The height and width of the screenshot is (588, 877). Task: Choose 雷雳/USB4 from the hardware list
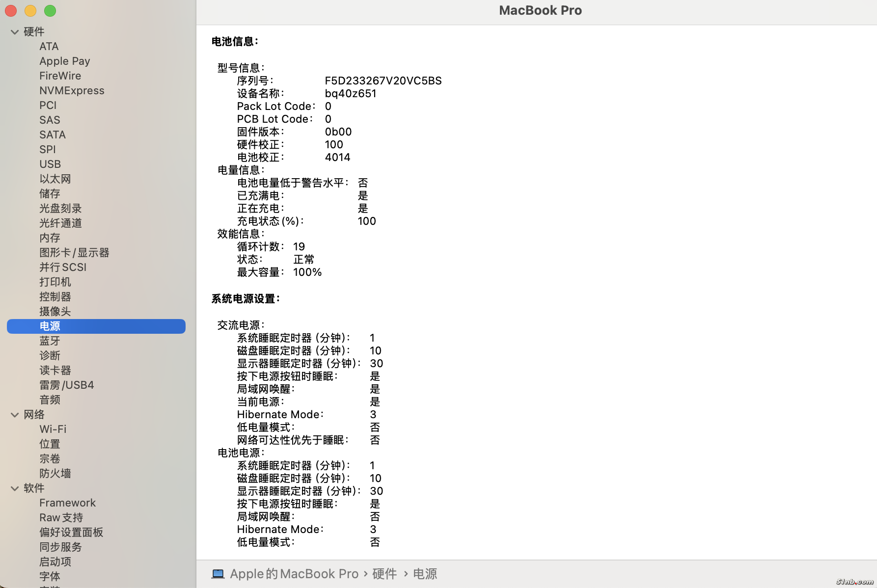(x=66, y=385)
